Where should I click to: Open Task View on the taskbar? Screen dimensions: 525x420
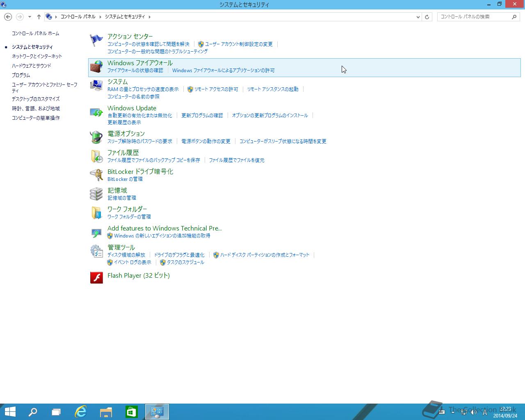[x=56, y=412]
